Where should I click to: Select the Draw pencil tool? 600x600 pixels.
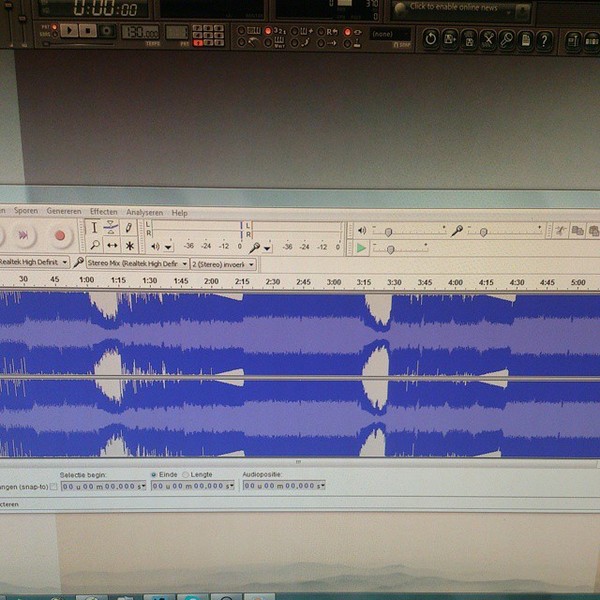tap(129, 228)
